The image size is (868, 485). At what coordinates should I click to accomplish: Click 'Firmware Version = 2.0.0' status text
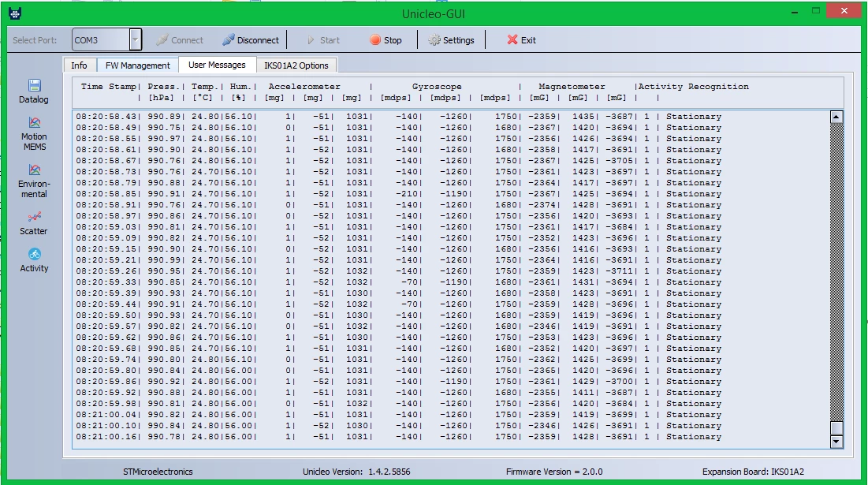pos(554,472)
